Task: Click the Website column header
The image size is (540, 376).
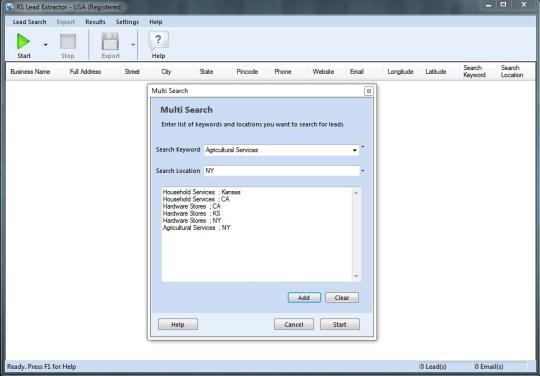Action: (x=323, y=72)
